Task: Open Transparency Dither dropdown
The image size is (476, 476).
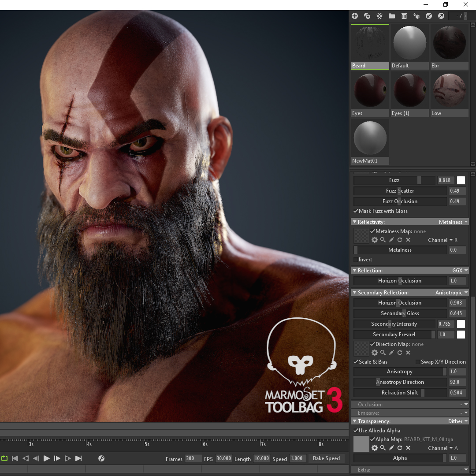Action: (458, 421)
